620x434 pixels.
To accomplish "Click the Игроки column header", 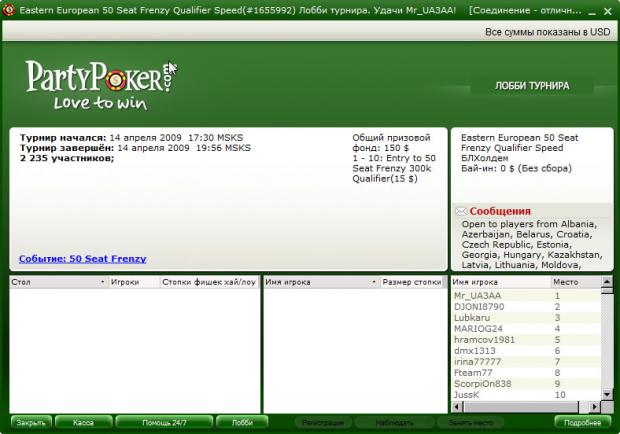I will coord(133,282).
